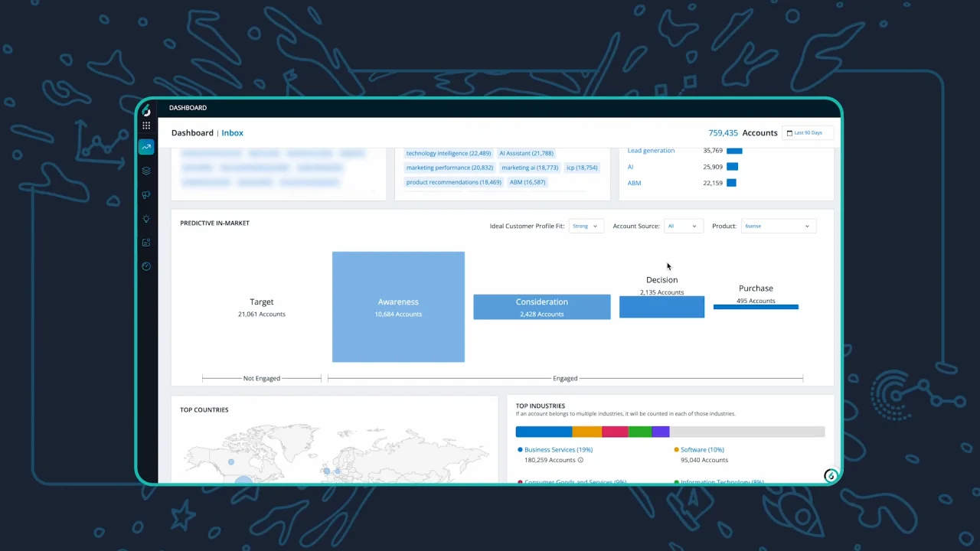Click the 6sense logo in sidebar

coord(146,110)
